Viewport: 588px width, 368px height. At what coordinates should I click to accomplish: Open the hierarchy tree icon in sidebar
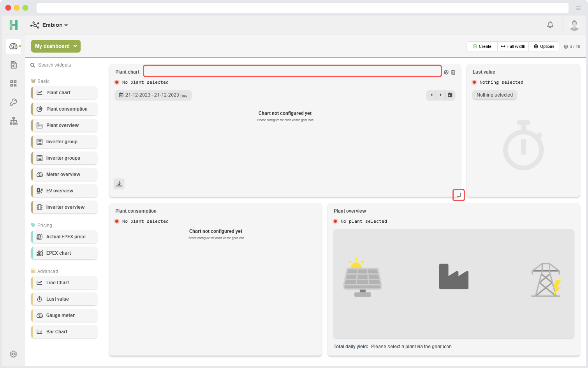pyautogui.click(x=14, y=121)
